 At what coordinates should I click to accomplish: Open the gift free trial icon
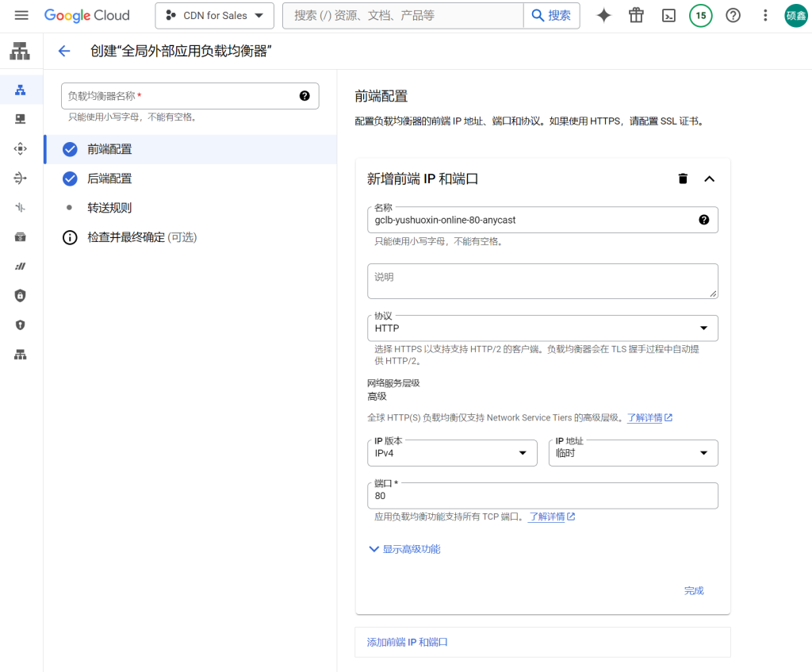636,16
